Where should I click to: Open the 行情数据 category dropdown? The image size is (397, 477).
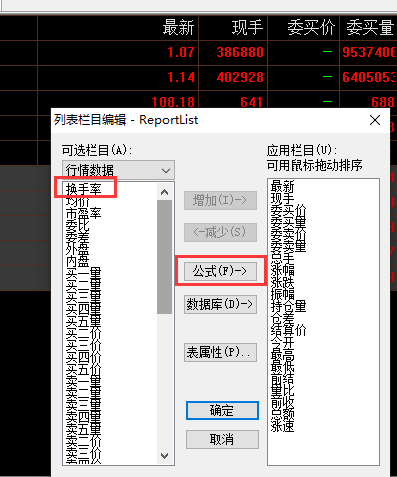click(x=118, y=170)
